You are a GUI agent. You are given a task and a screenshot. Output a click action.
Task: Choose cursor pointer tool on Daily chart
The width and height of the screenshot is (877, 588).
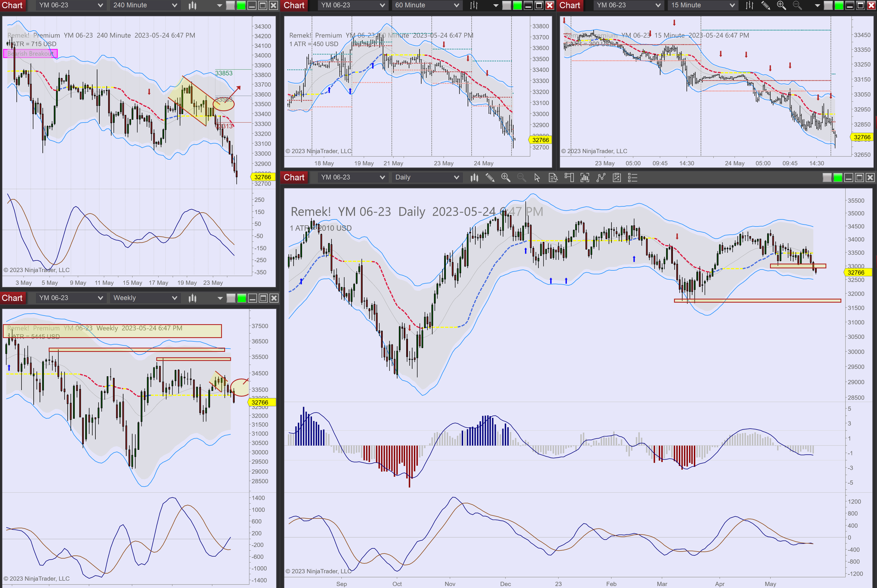coord(537,178)
